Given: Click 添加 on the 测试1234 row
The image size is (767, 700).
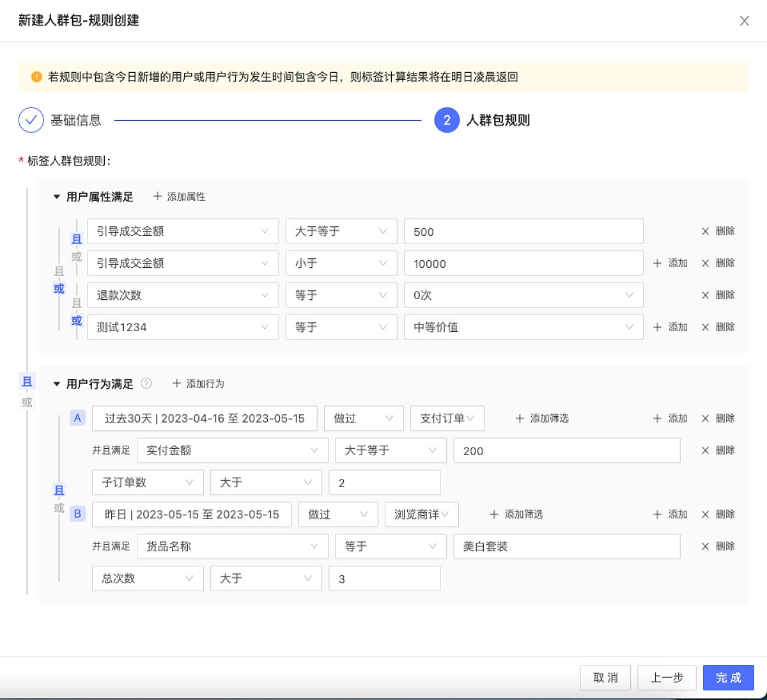Looking at the screenshot, I should click(670, 327).
